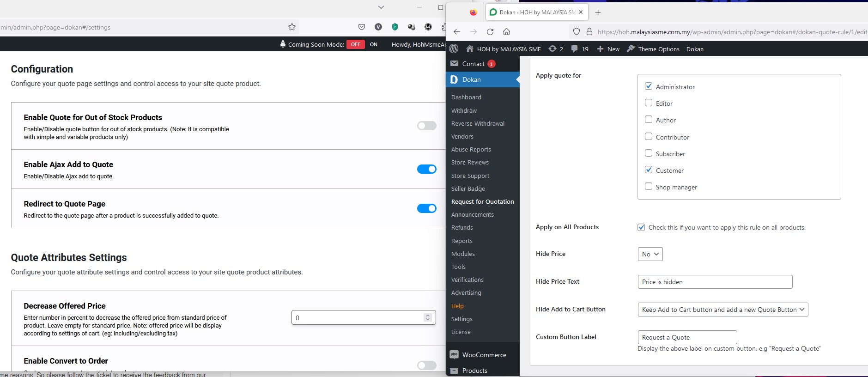Image resolution: width=868 pixels, height=377 pixels.
Task: Reload the Dokan page
Action: point(490,31)
